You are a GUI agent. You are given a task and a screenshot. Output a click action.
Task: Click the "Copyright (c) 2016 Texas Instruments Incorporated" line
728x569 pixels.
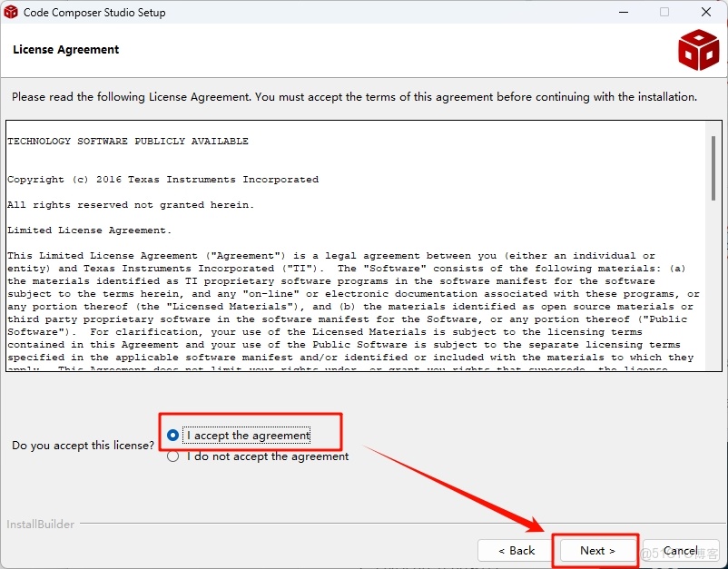[x=163, y=180]
